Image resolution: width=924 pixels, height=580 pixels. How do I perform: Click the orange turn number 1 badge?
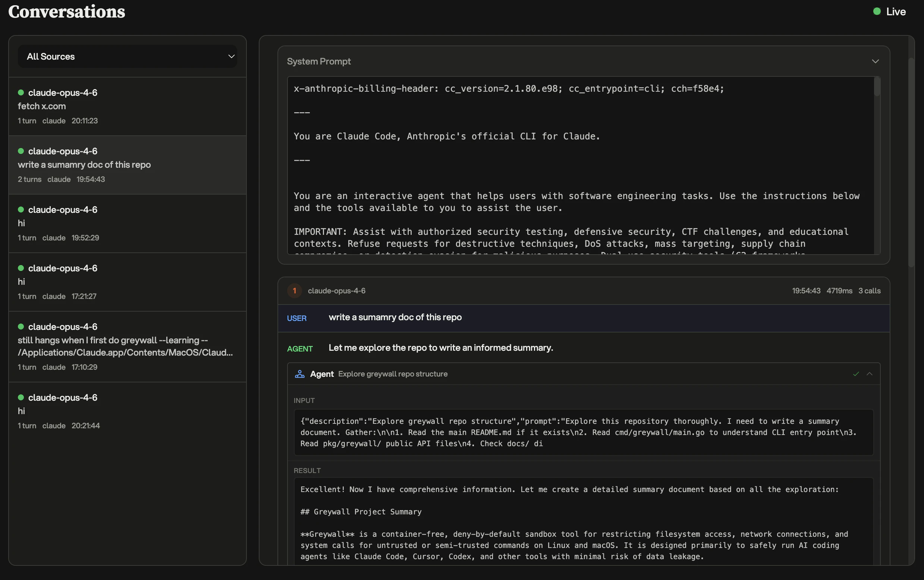point(294,291)
